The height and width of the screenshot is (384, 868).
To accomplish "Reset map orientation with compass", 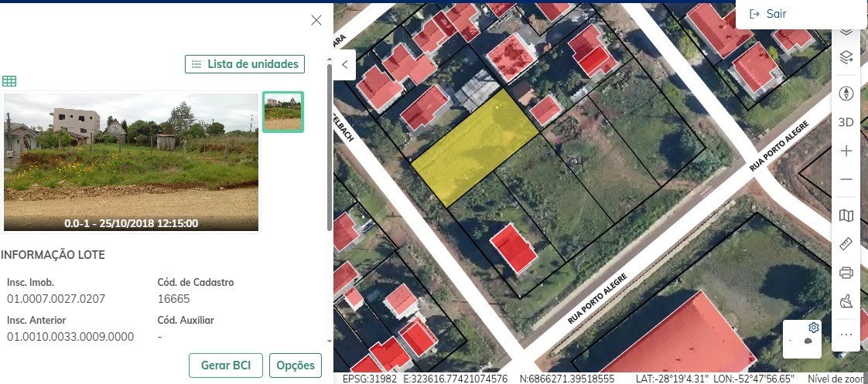I will tap(846, 93).
